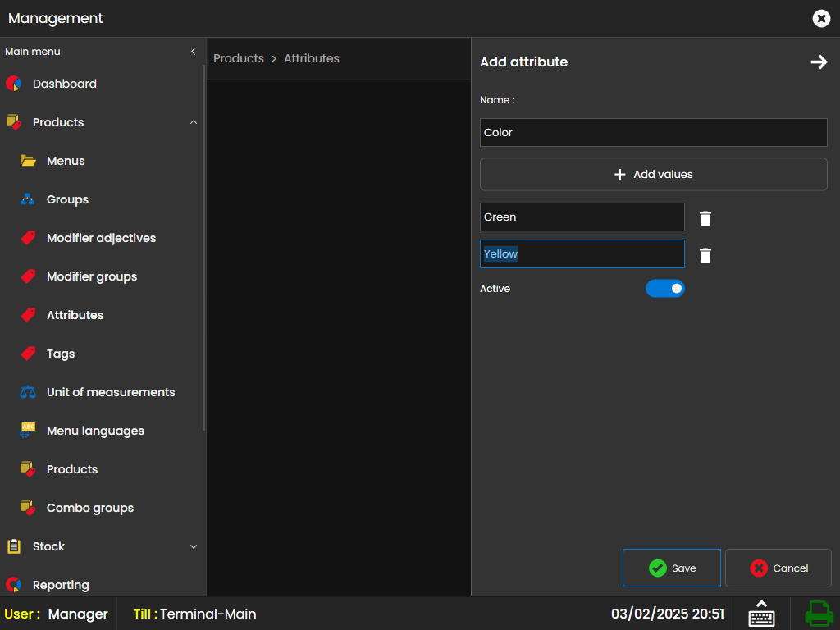Click Products in the breadcrumb

pos(239,58)
